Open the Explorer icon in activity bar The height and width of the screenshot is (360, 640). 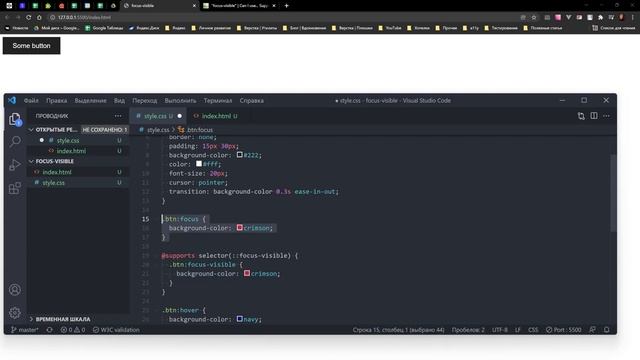coord(15,119)
